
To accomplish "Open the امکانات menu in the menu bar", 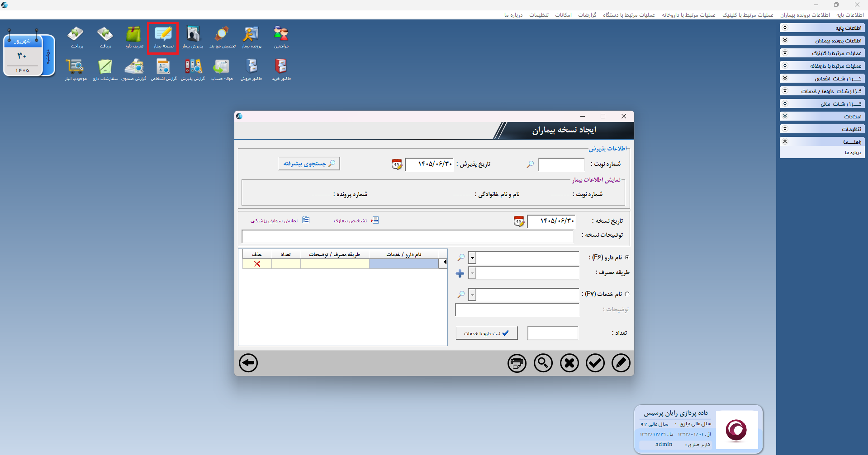I will tap(563, 15).
